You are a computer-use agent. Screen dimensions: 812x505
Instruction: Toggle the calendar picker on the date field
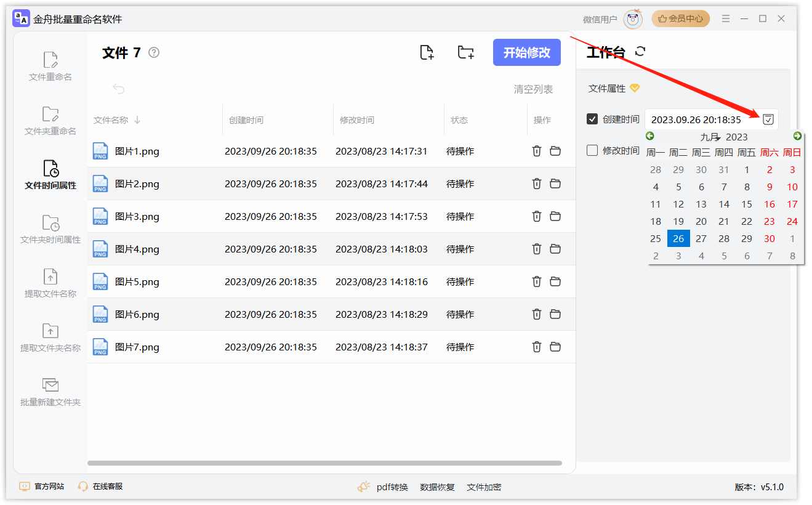coord(768,119)
